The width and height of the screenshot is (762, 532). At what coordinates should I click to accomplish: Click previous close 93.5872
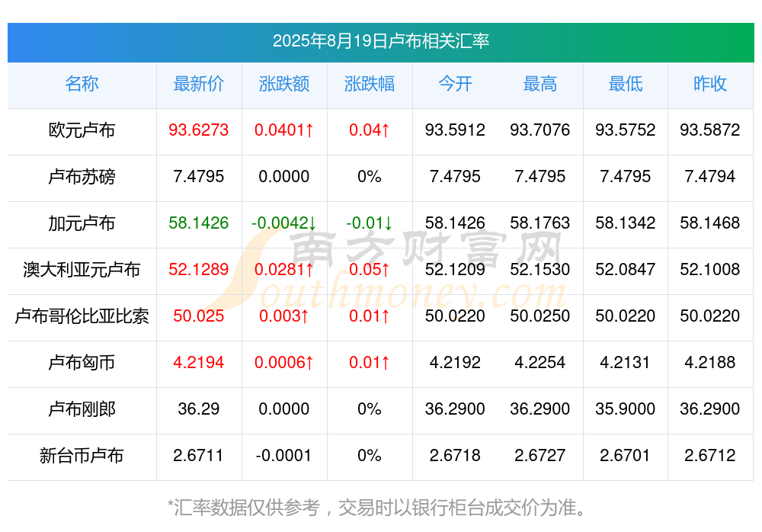tap(710, 130)
